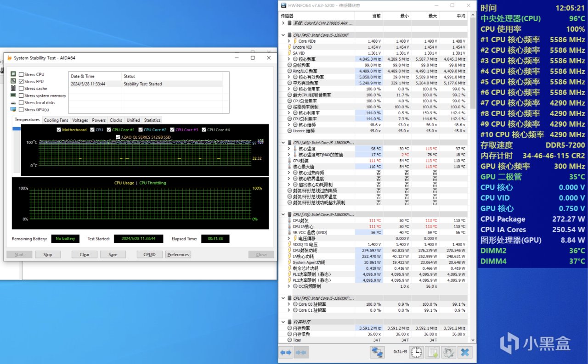Switch to the Unified tab
The image size is (588, 364).
pyautogui.click(x=133, y=120)
